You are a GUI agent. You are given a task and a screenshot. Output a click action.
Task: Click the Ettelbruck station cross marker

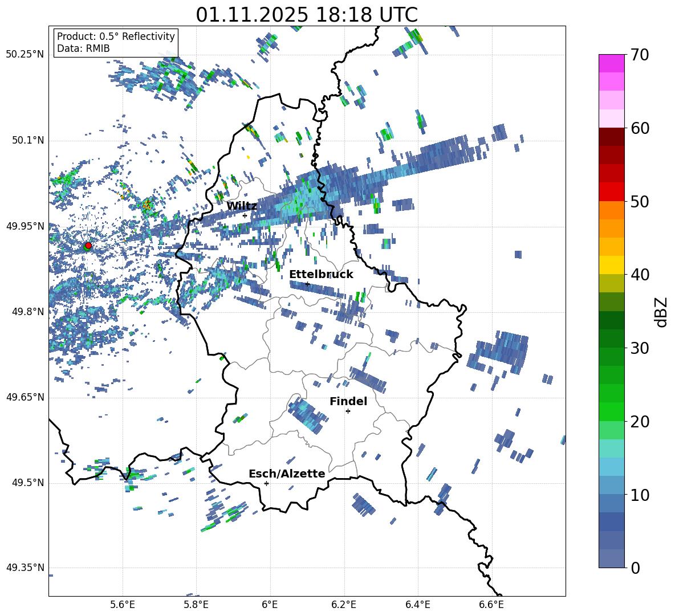(307, 284)
